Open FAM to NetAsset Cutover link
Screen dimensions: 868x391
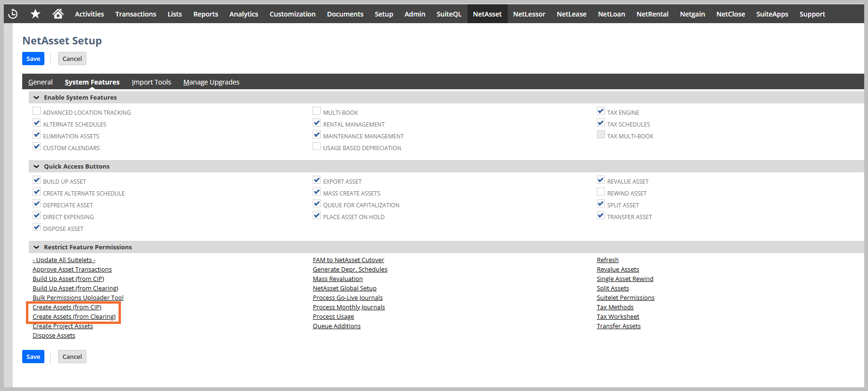coord(349,260)
